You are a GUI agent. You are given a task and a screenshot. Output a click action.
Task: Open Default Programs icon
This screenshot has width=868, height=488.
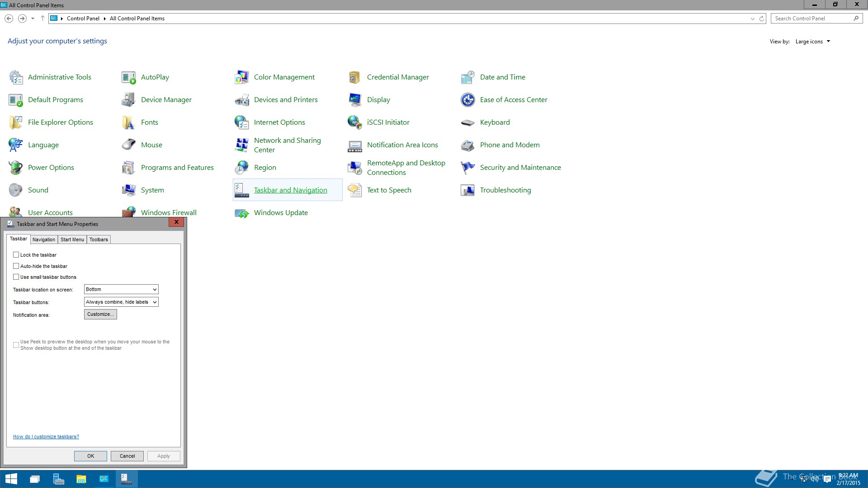click(x=16, y=100)
